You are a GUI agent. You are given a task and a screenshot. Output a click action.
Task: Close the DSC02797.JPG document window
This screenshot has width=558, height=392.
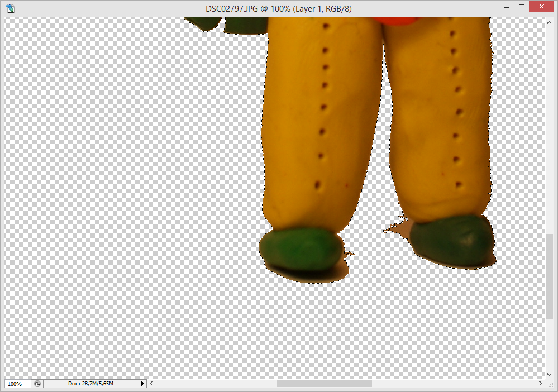[542, 6]
